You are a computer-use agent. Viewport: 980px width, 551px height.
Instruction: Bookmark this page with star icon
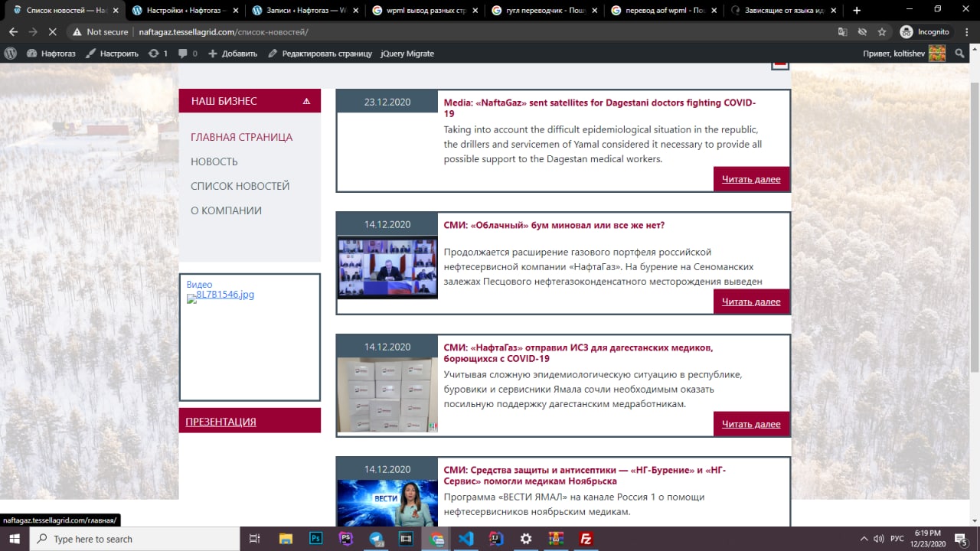(882, 32)
